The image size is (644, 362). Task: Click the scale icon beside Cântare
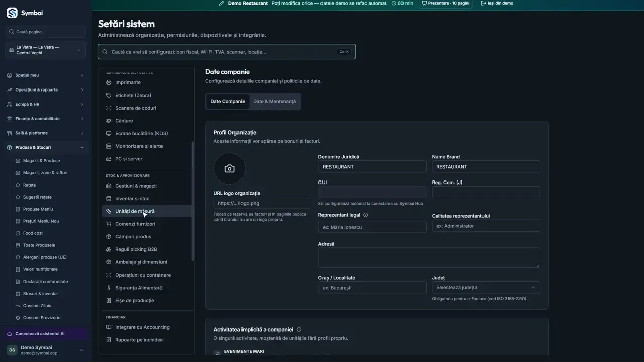click(109, 121)
